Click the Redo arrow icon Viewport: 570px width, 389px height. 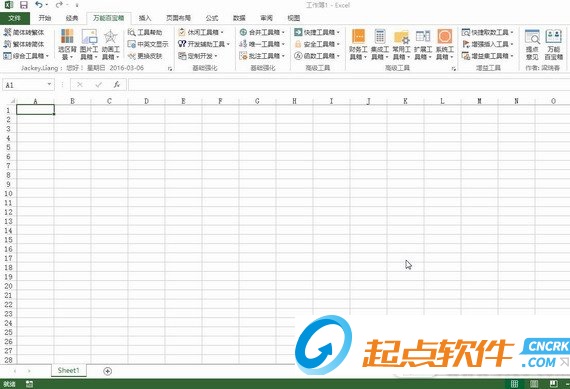point(59,5)
